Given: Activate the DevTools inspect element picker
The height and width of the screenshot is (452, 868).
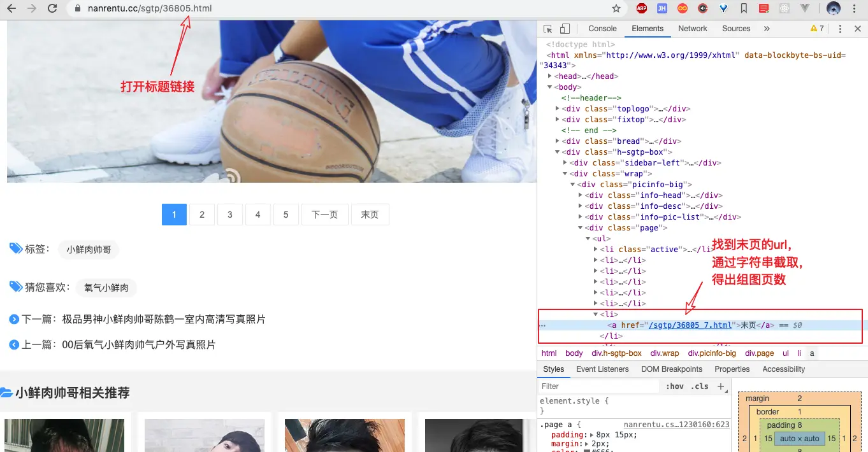Looking at the screenshot, I should (x=547, y=29).
